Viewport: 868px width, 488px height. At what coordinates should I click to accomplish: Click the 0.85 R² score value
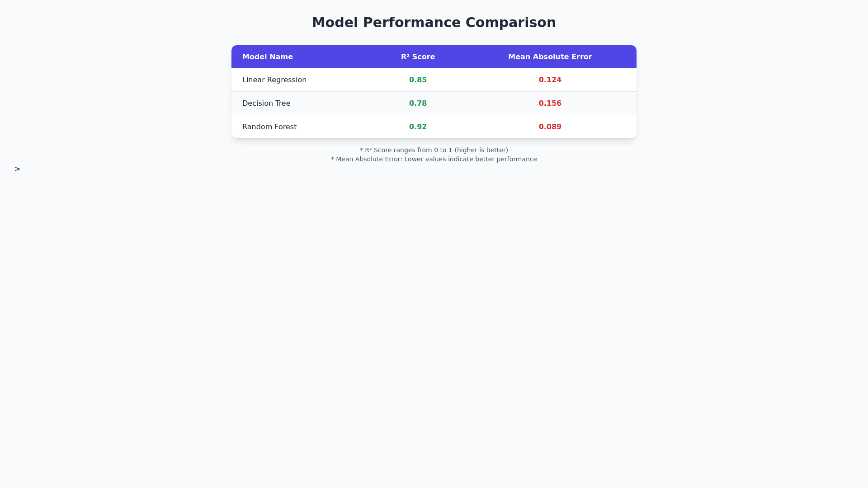coord(418,80)
